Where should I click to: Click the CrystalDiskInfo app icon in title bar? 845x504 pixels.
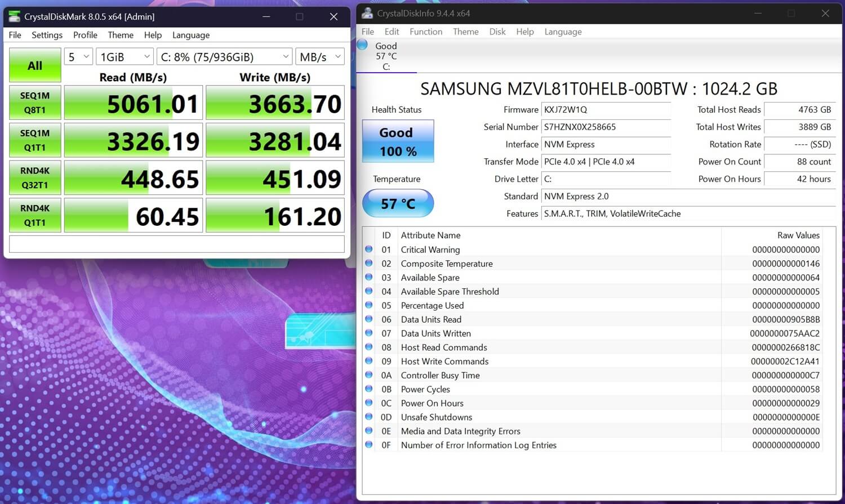tap(367, 13)
